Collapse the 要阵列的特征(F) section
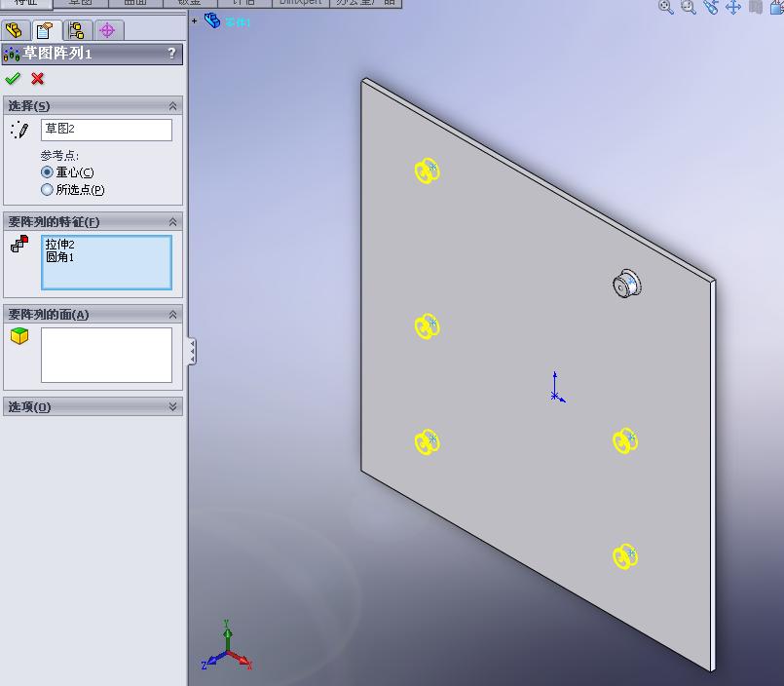The width and height of the screenshot is (784, 686). [x=172, y=221]
